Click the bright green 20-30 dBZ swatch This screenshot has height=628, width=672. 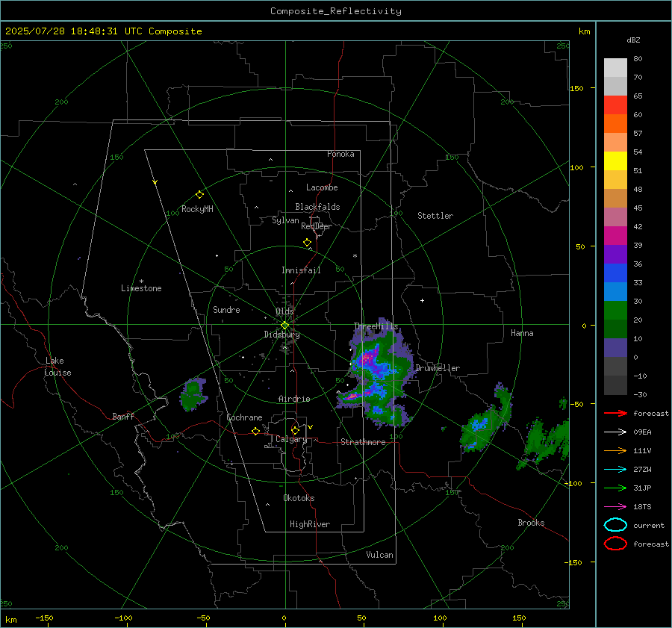click(615, 311)
